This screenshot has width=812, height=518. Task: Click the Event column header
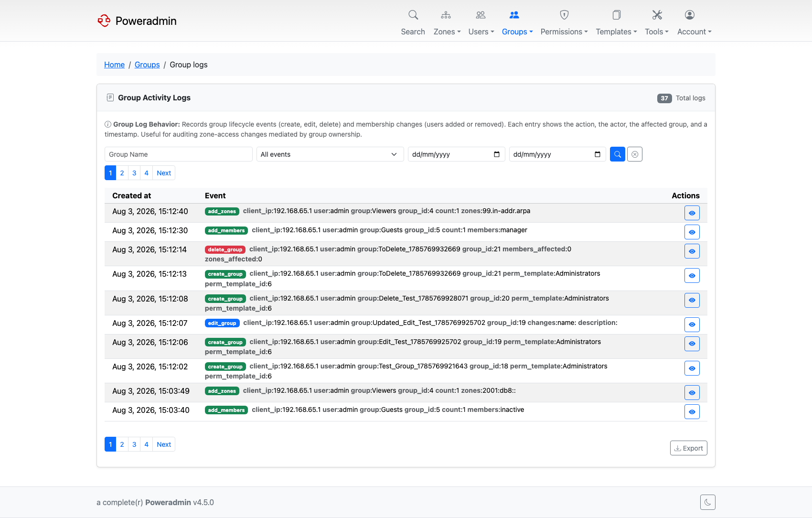tap(215, 195)
